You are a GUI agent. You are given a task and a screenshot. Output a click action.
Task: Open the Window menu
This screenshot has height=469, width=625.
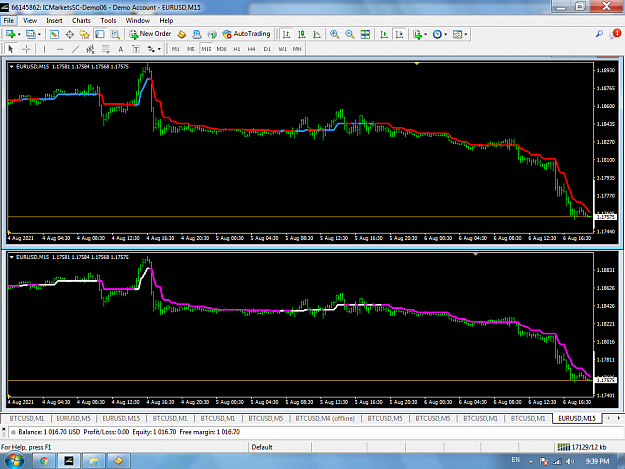click(x=138, y=21)
